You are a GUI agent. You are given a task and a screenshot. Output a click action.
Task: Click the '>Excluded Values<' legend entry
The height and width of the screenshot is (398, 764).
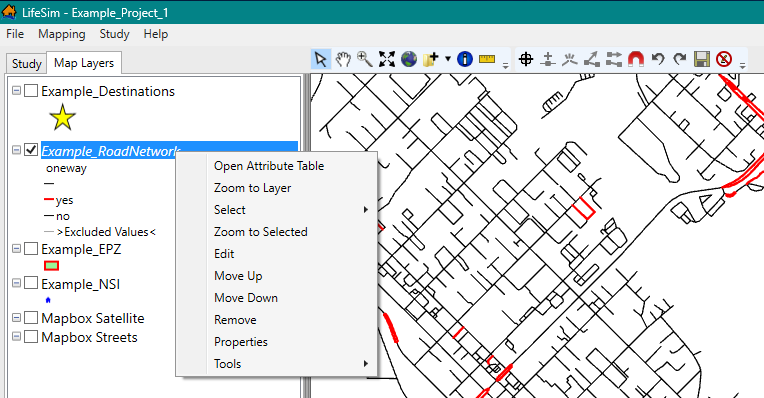[x=106, y=231]
